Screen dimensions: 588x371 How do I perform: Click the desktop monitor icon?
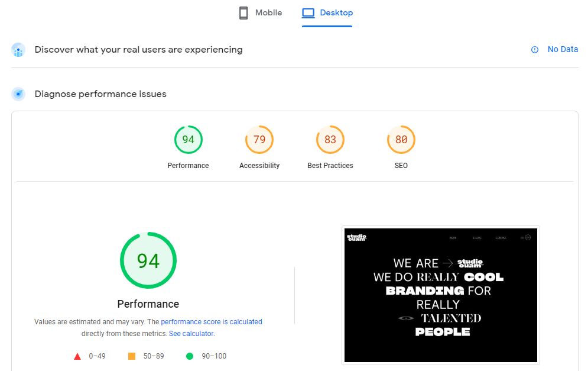coord(308,12)
